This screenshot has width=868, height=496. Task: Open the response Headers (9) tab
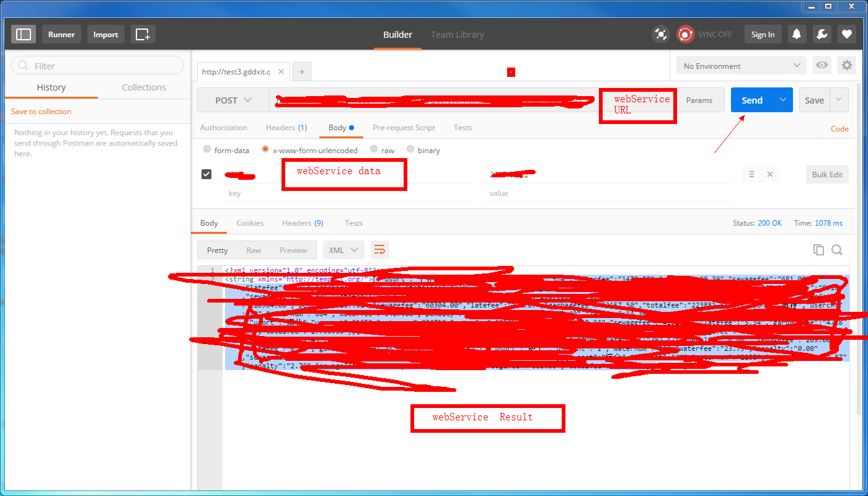coord(303,223)
